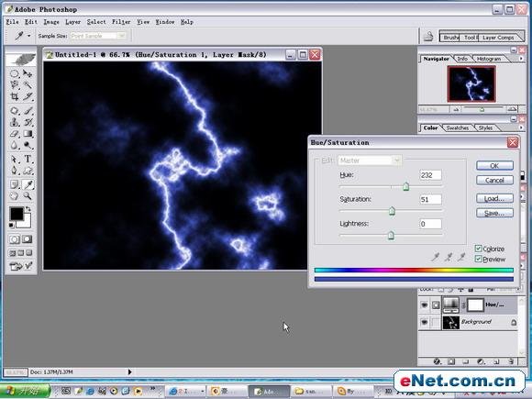Select the Move tool
Screen dimensions: 532x399
[28, 73]
